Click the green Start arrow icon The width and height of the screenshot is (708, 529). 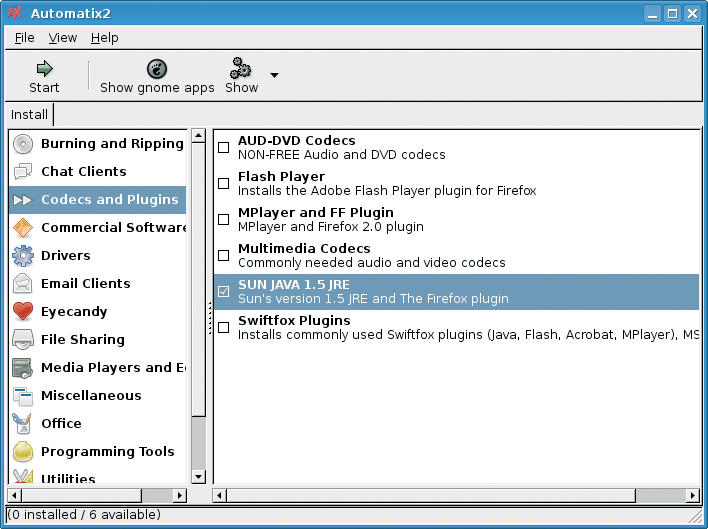(x=44, y=69)
